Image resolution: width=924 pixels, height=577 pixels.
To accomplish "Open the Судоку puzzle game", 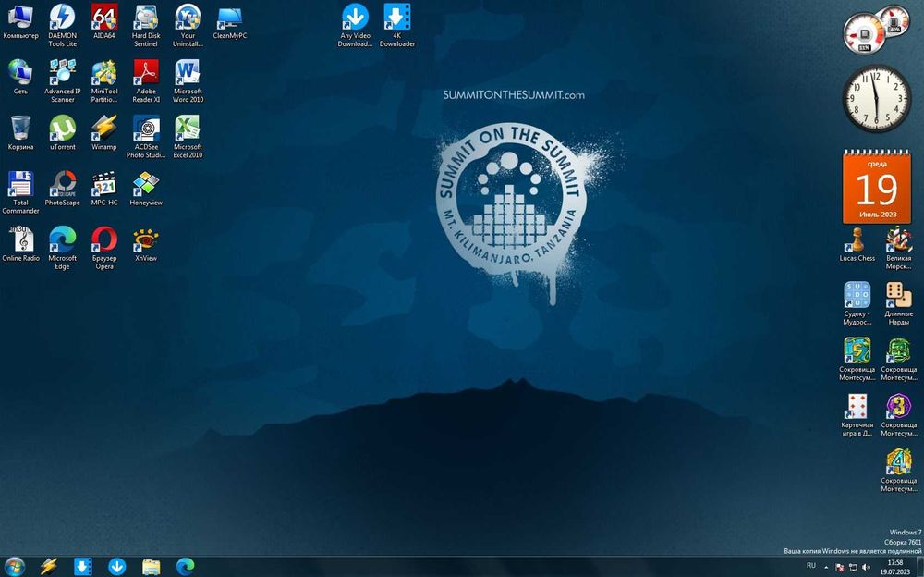I will point(857,303).
